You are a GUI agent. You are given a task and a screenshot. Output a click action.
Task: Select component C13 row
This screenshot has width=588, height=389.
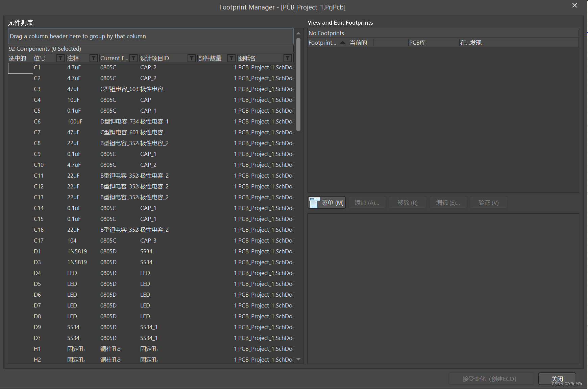point(151,197)
